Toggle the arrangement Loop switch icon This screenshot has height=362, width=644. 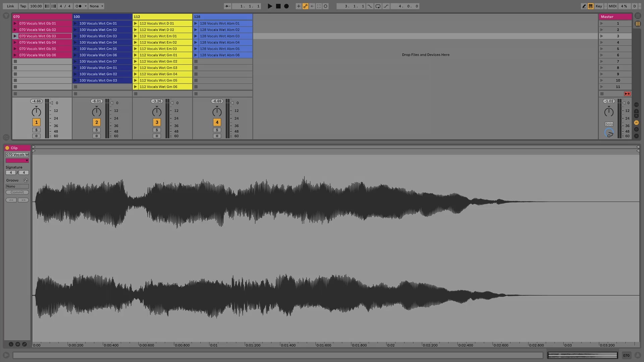pos(378,6)
